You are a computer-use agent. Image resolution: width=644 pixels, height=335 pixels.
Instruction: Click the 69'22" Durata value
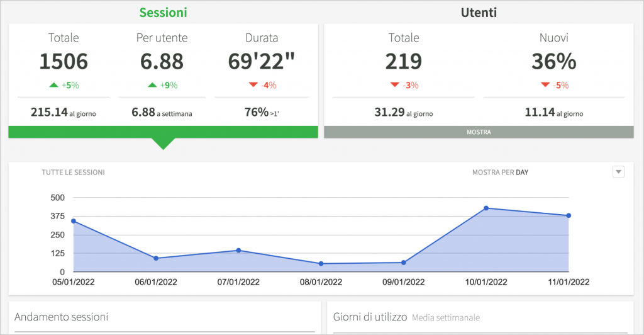tap(262, 61)
